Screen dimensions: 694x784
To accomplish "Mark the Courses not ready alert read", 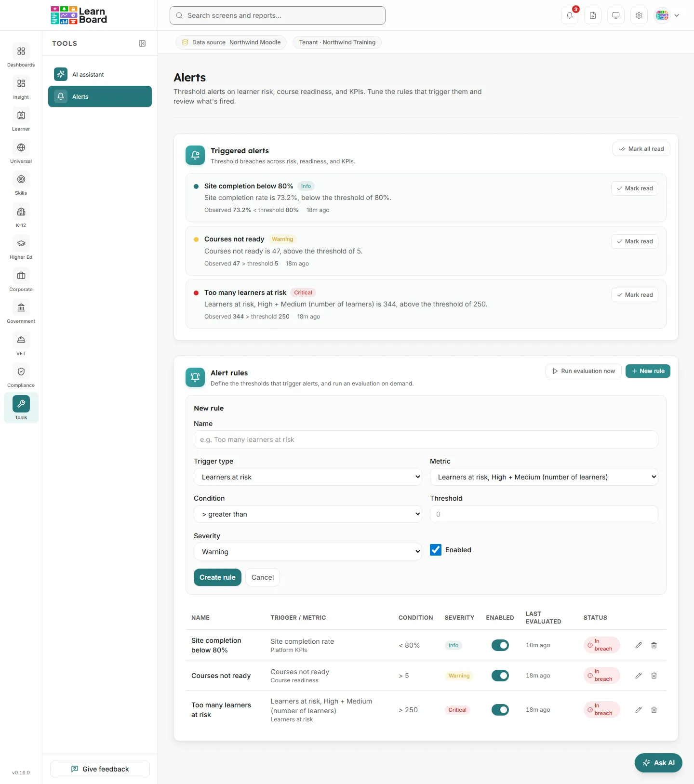I will 635,241.
